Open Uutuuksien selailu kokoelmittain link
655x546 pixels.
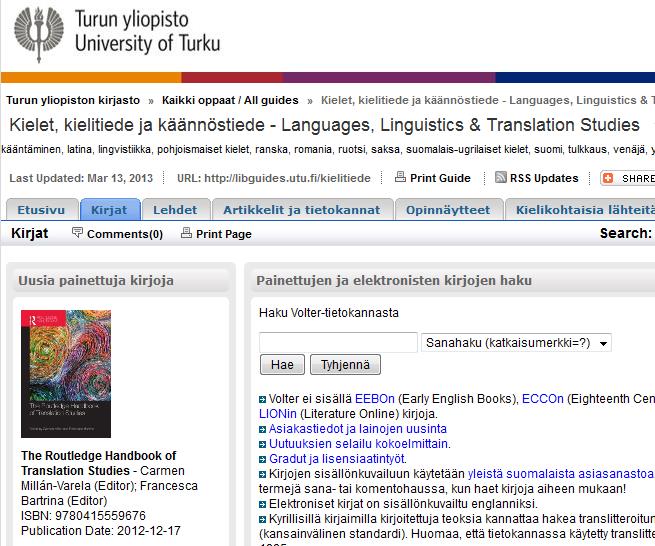pyautogui.click(x=358, y=444)
